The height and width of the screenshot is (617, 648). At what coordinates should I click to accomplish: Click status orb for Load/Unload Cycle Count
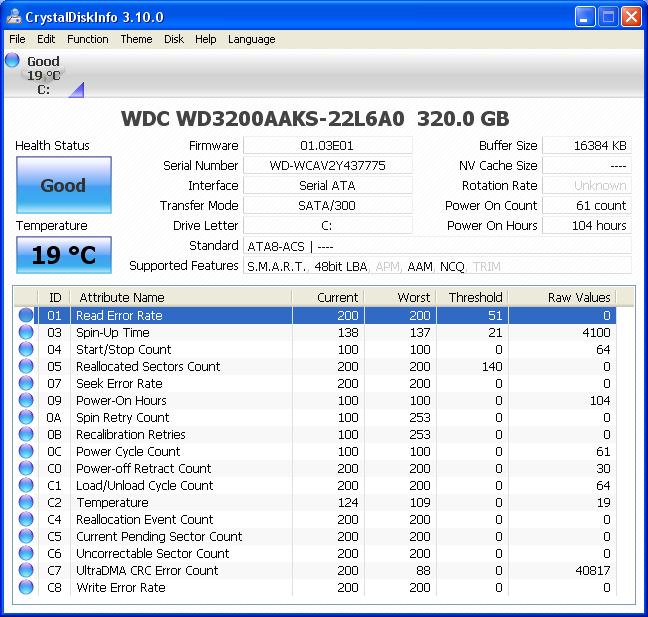pyautogui.click(x=26, y=485)
